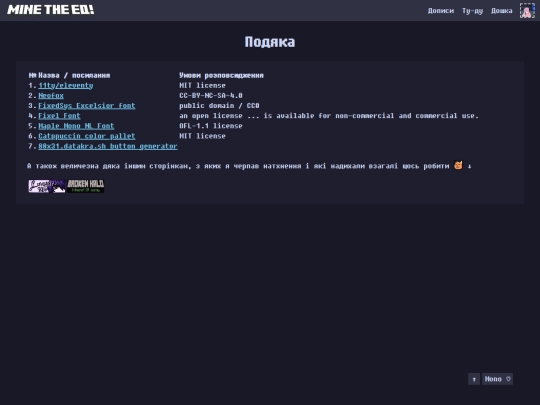
Task: Click the 'Умови розповсюдження' column header
Action: click(x=221, y=75)
